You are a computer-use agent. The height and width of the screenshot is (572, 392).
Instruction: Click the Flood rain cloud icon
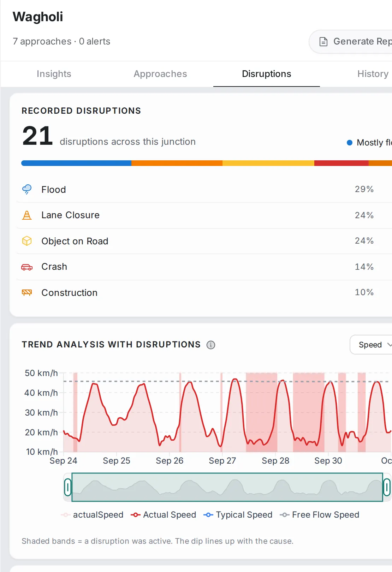(27, 189)
